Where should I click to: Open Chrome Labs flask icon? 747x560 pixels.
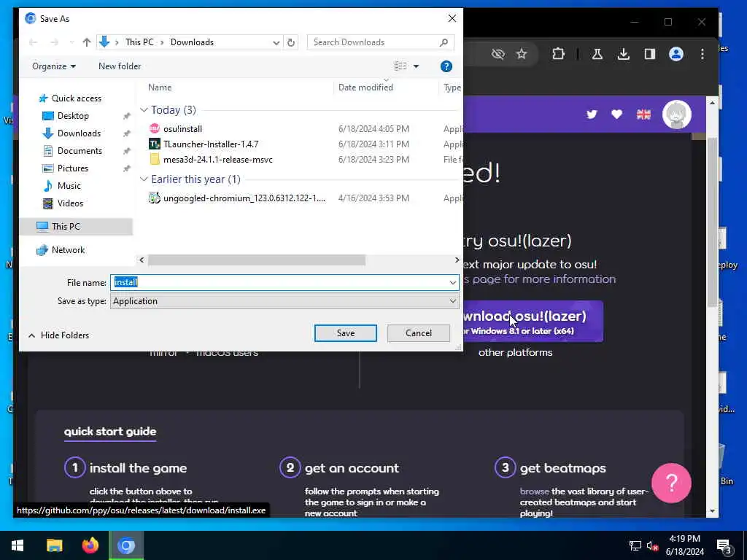pos(597,54)
